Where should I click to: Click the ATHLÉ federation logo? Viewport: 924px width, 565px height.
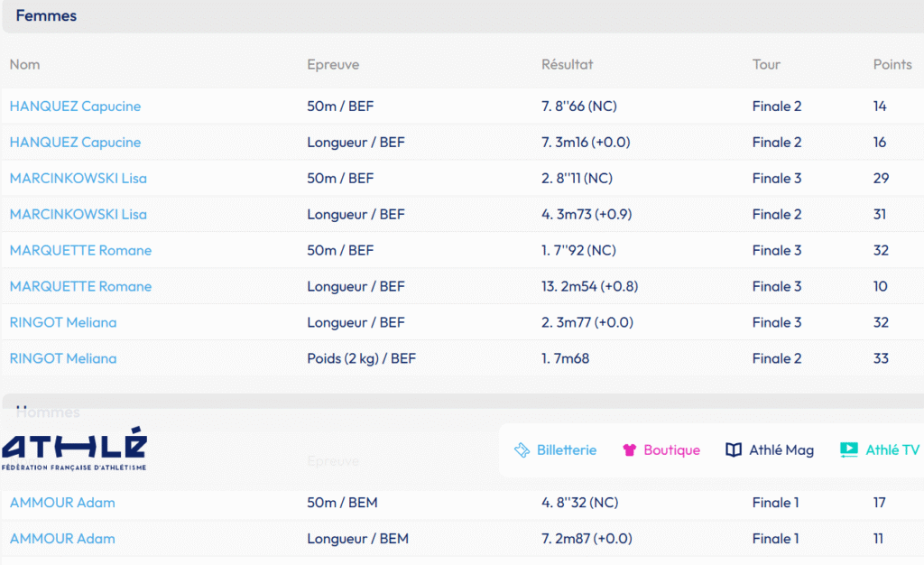(74, 451)
